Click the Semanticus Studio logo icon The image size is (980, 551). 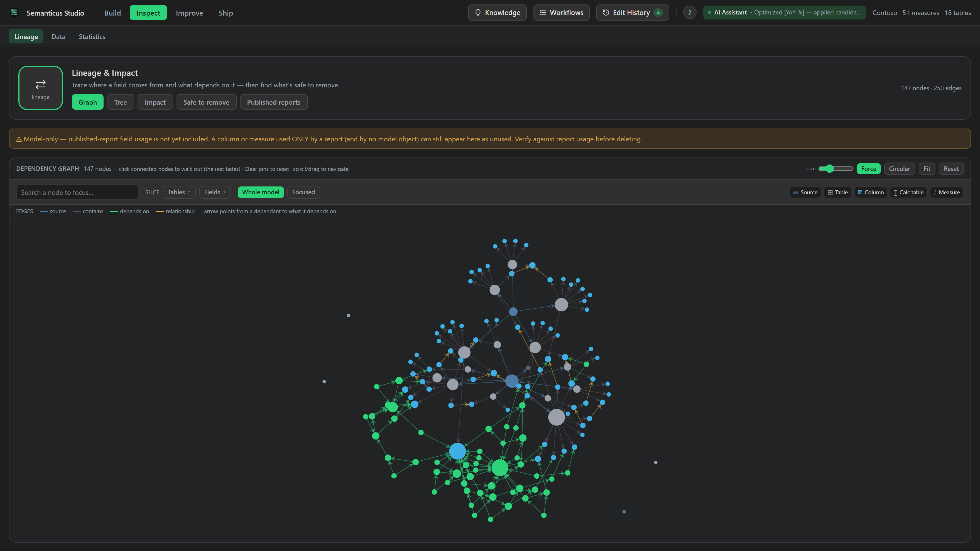[x=14, y=13]
